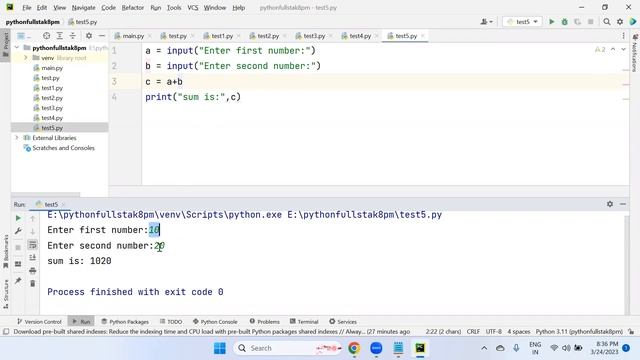Image resolution: width=640 pixels, height=360 pixels.
Task: Toggle soft-wrap icon in Run console
Action: click(33, 244)
